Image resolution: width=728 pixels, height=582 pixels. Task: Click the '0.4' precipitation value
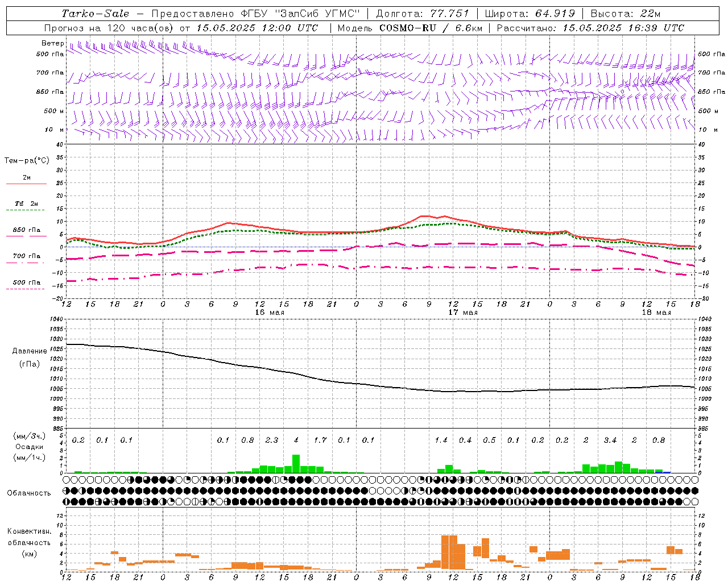(465, 440)
